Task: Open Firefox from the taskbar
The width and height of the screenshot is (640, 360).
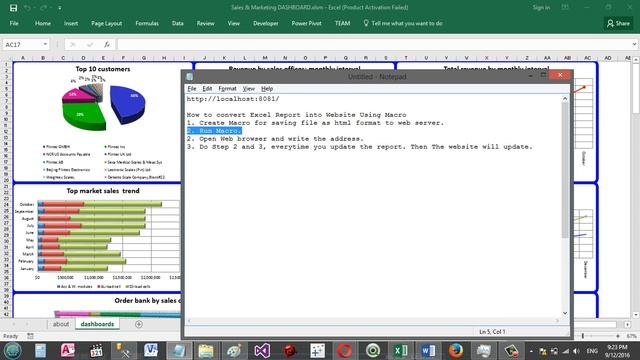Action: point(456,351)
